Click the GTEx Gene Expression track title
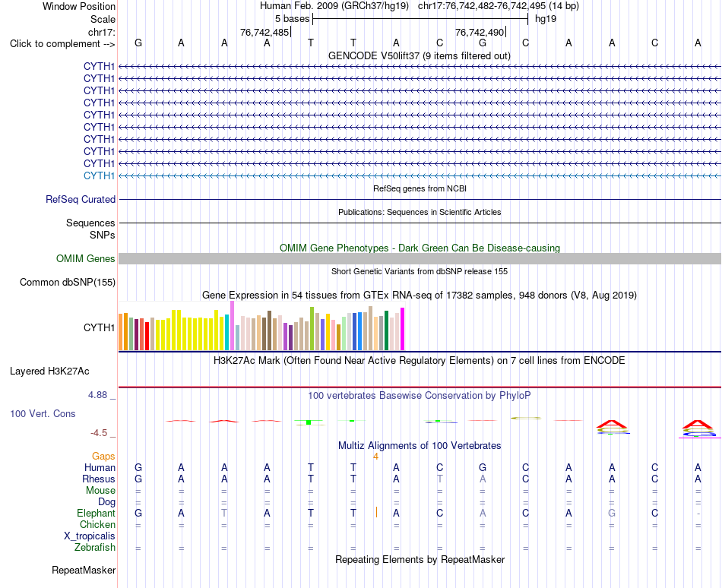 [x=420, y=296]
